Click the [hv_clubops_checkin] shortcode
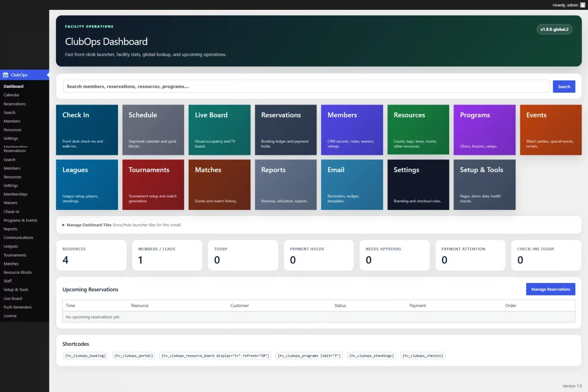Viewport: 588px width, 392px height. click(423, 356)
